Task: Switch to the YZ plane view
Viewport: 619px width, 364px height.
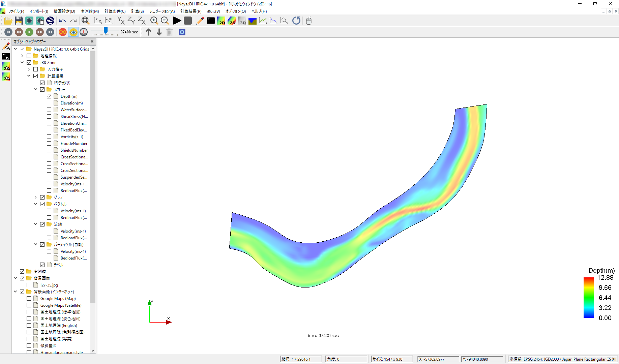Action: [x=131, y=21]
